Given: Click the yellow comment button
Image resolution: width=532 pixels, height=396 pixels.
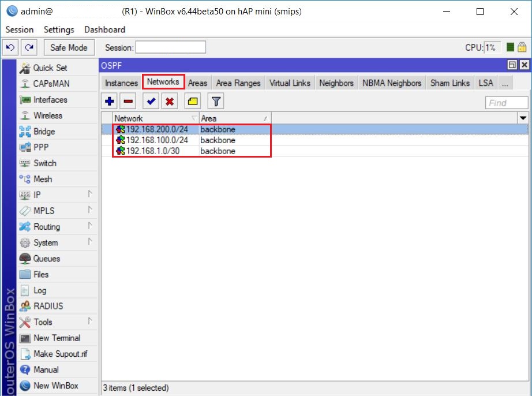Looking at the screenshot, I should [x=193, y=101].
